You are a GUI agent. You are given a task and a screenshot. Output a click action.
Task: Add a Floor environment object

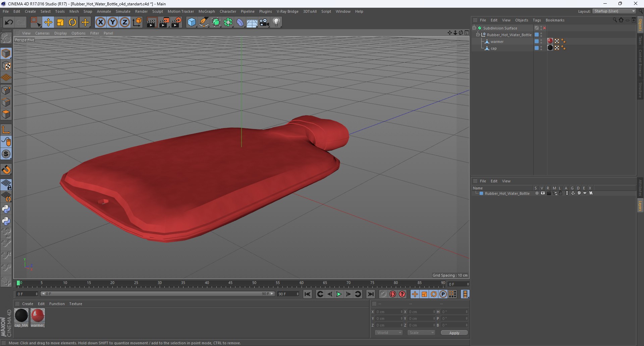(252, 22)
